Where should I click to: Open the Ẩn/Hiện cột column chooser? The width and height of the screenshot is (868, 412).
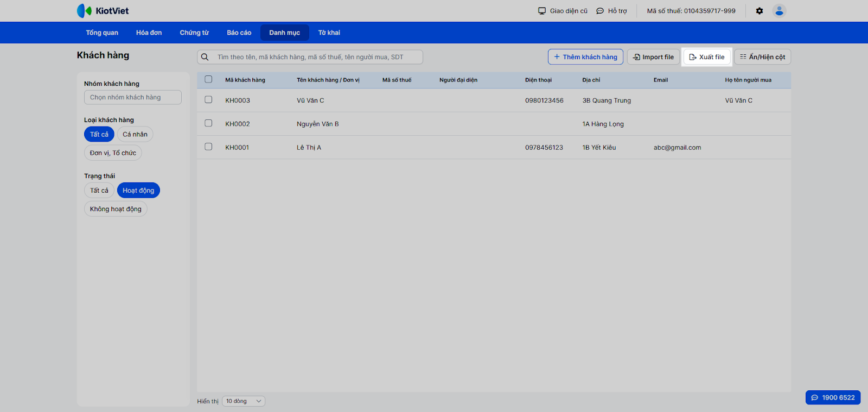point(763,57)
